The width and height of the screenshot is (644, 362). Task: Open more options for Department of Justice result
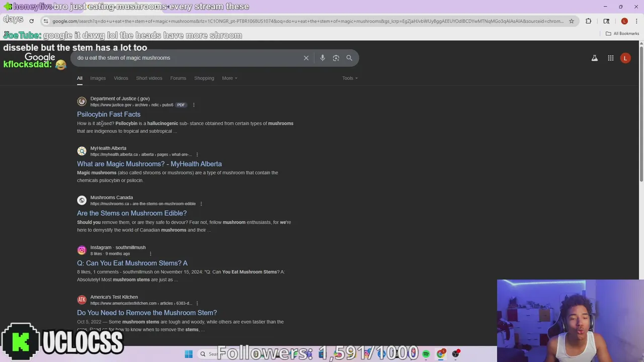pos(194,105)
